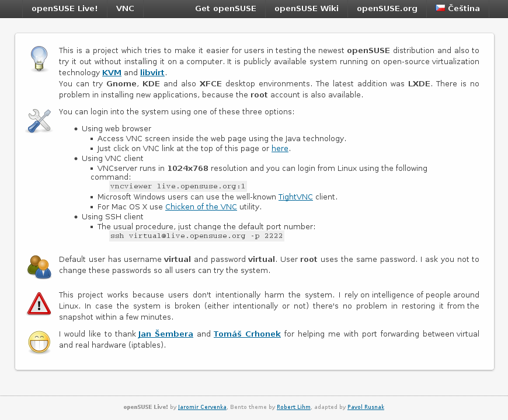
Task: Open the openSUSE Live! home menu item
Action: 65,9
